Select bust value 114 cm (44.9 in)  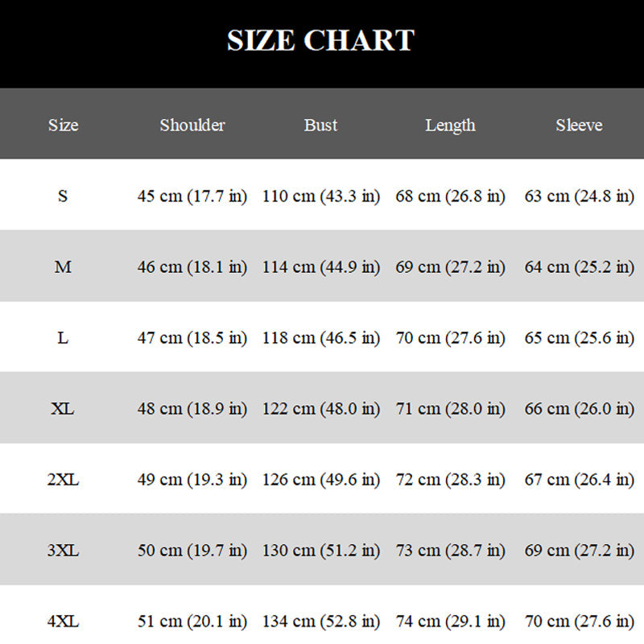pos(320,266)
